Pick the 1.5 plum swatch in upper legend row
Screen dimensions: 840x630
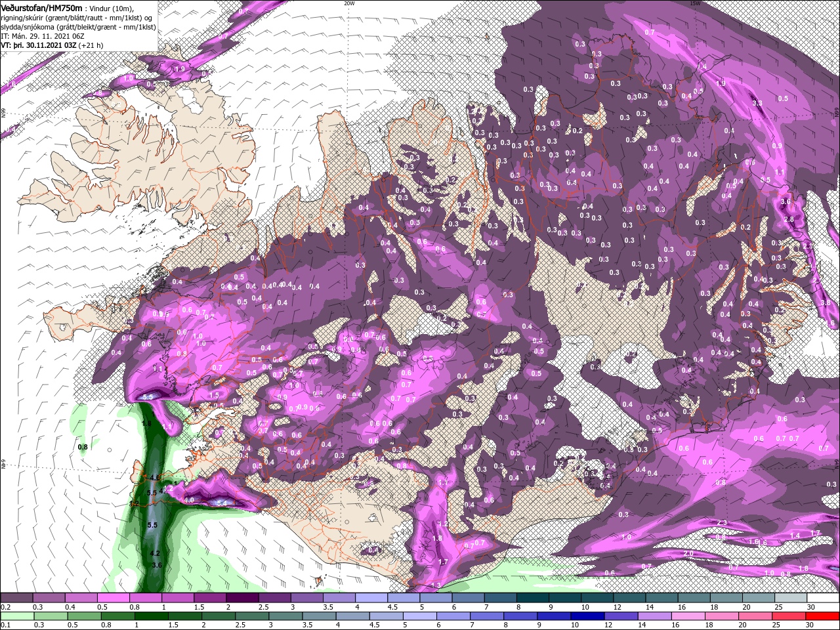click(x=210, y=598)
